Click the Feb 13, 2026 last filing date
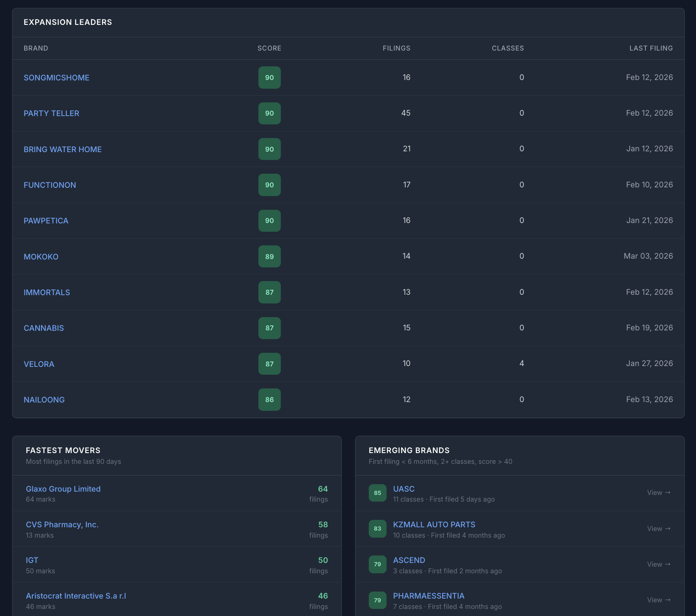The image size is (696, 616). pos(650,400)
